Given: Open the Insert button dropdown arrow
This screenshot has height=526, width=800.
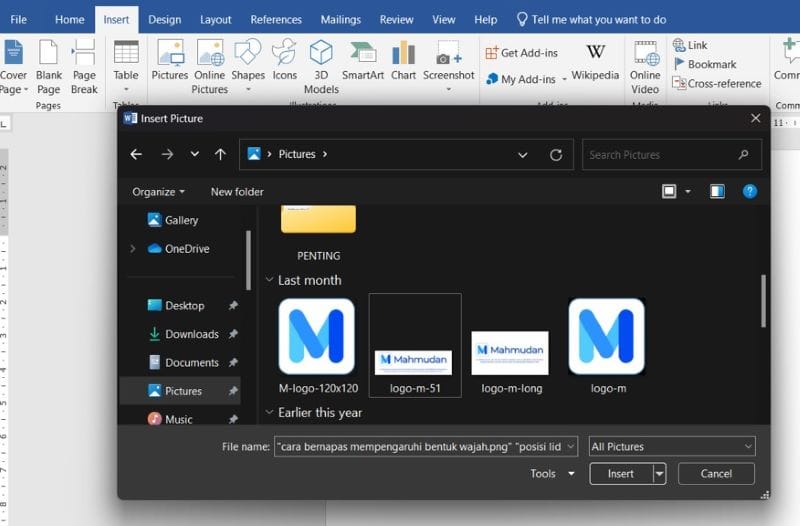Looking at the screenshot, I should click(x=659, y=474).
